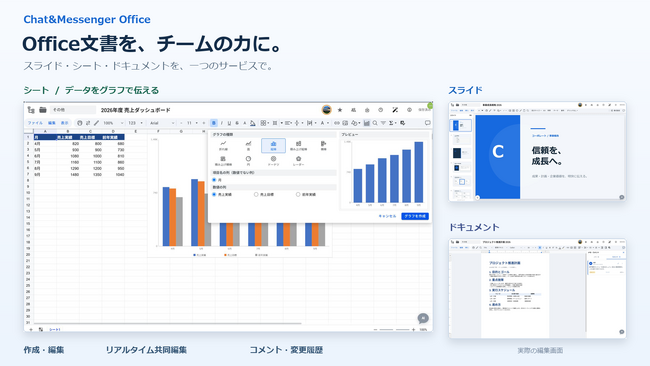Click the その他 folder name field
Image resolution: width=650 pixels, height=366 pixels.
pyautogui.click(x=73, y=110)
